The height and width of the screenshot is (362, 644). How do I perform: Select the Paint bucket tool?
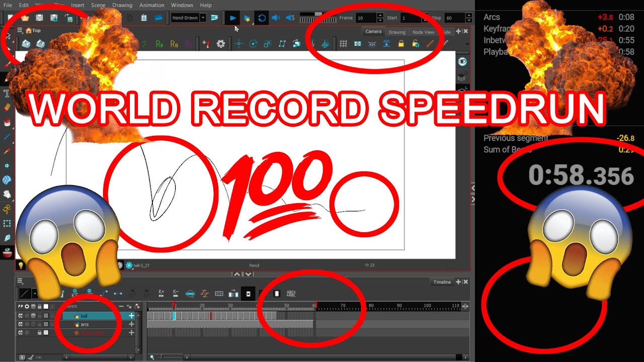(7, 122)
